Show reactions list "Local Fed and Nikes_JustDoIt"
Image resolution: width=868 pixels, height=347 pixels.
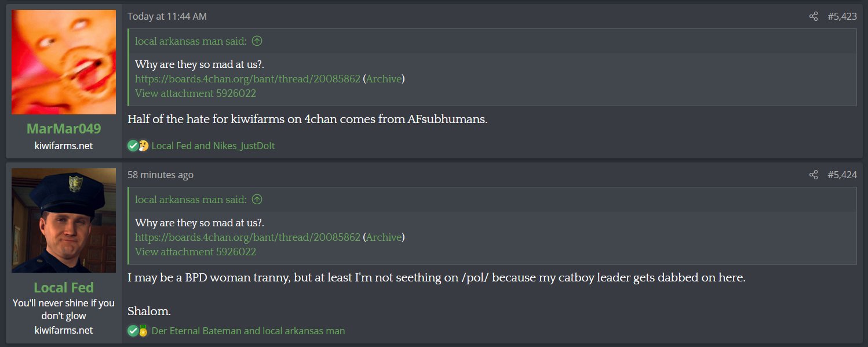(213, 146)
